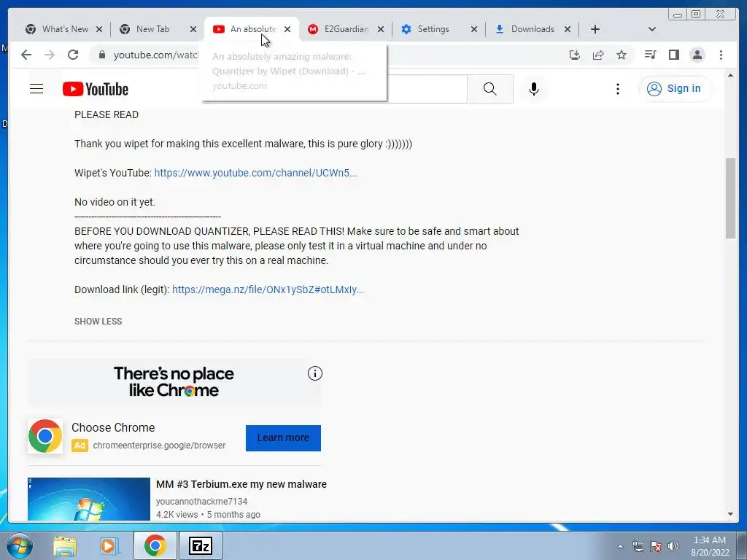Start voice search with microphone
The height and width of the screenshot is (560, 747).
click(534, 88)
